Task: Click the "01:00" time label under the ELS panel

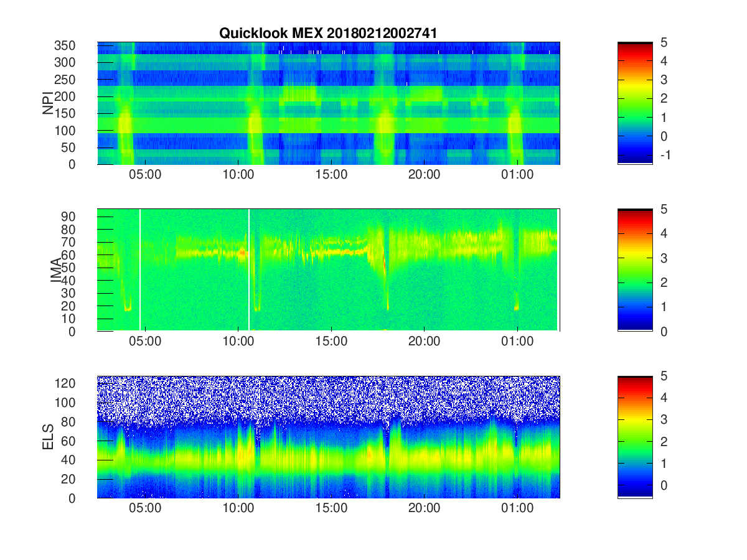Action: click(x=517, y=508)
